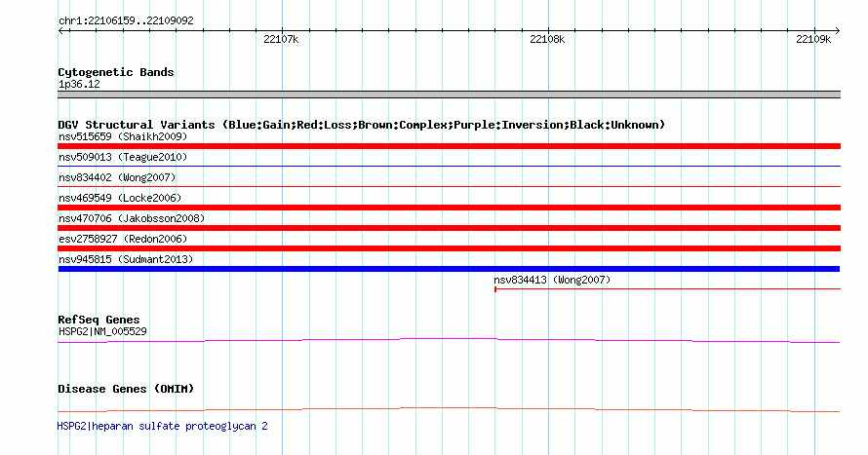Screen dimensions: 868x455
Task: Click the thin blue line of nsv509013
Action: point(449,166)
